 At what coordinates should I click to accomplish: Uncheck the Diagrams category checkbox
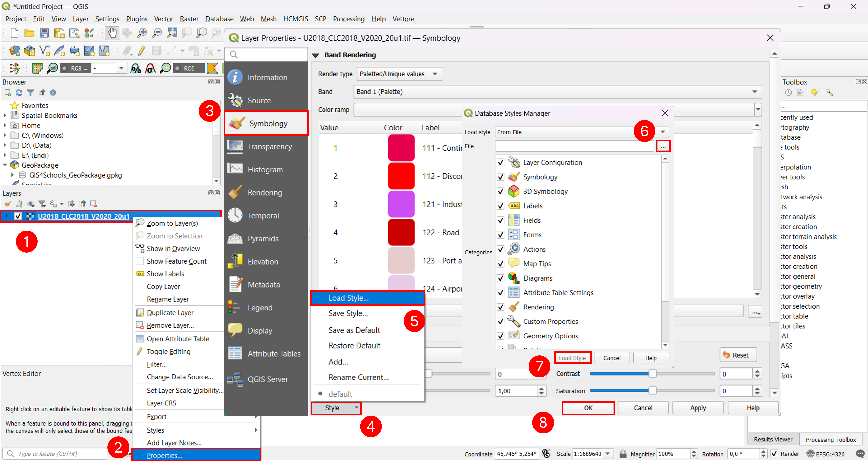pyautogui.click(x=500, y=278)
